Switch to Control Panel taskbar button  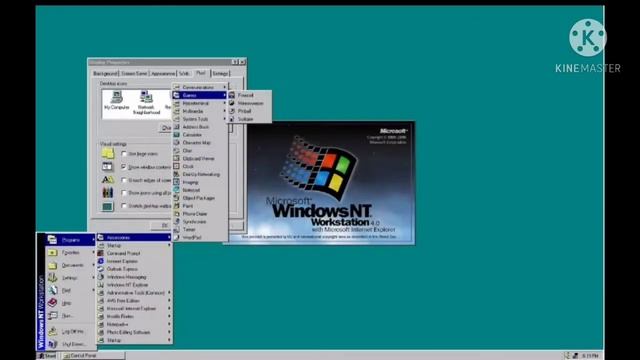pyautogui.click(x=93, y=356)
